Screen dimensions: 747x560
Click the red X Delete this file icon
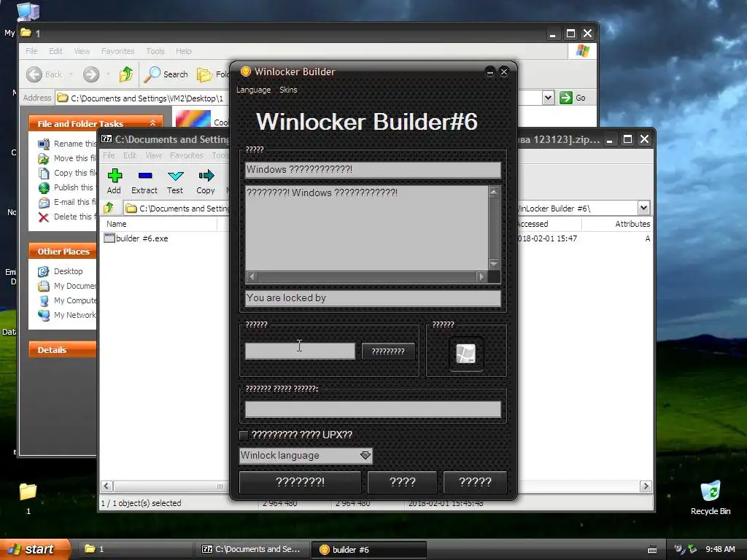click(x=44, y=217)
